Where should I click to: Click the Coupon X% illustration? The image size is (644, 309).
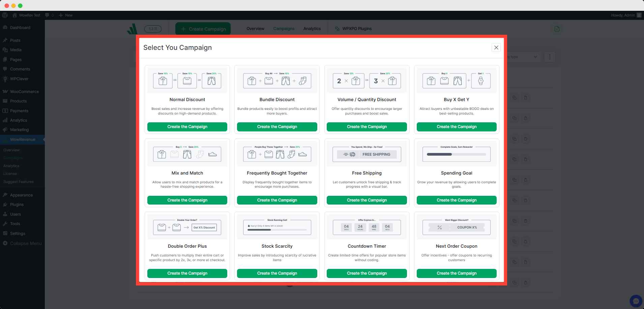pyautogui.click(x=457, y=227)
